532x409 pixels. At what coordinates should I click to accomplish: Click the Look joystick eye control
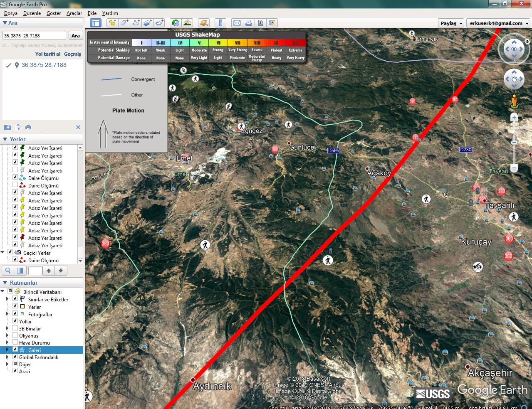pos(514,49)
